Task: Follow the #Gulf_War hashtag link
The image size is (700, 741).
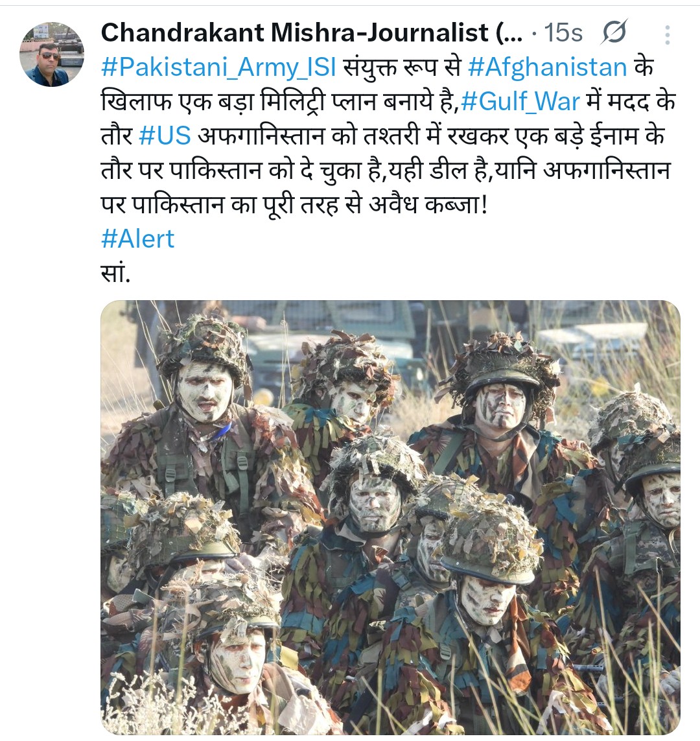Action: point(520,102)
